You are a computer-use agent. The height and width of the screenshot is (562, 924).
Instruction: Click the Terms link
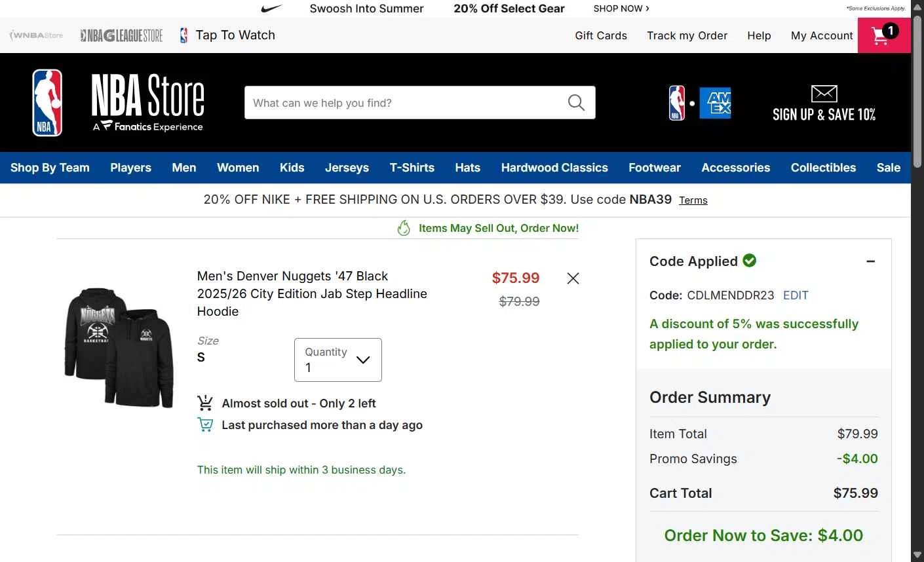[693, 200]
